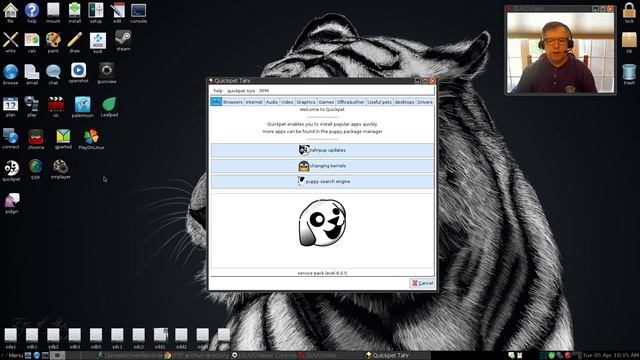Viewport: 640px width, 360px height.
Task: Open the quickpet size menu
Action: 241,91
